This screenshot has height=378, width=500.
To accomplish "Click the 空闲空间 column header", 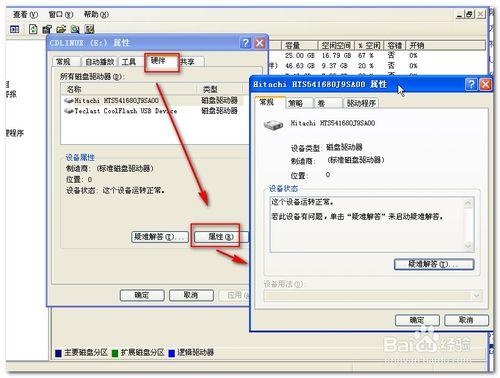I will pos(336,45).
